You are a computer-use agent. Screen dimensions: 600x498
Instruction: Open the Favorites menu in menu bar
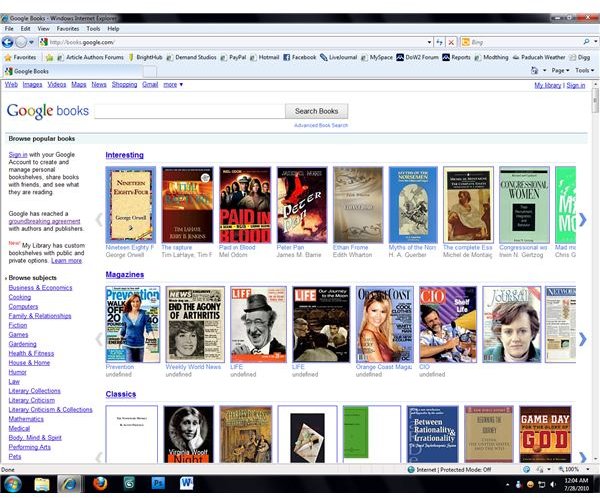68,29
